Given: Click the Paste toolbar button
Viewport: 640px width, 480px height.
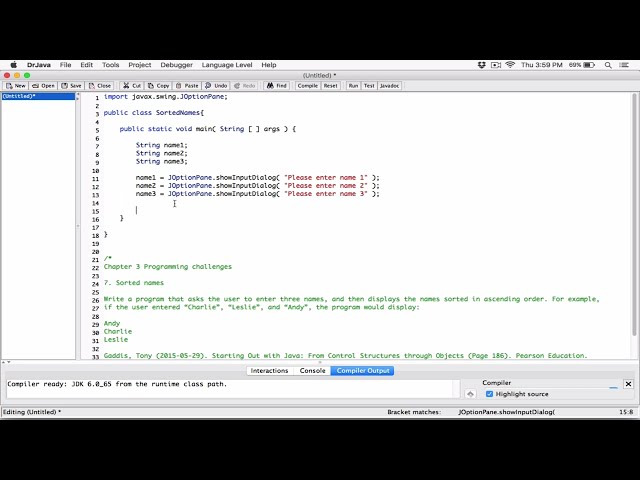Looking at the screenshot, I should click(187, 86).
